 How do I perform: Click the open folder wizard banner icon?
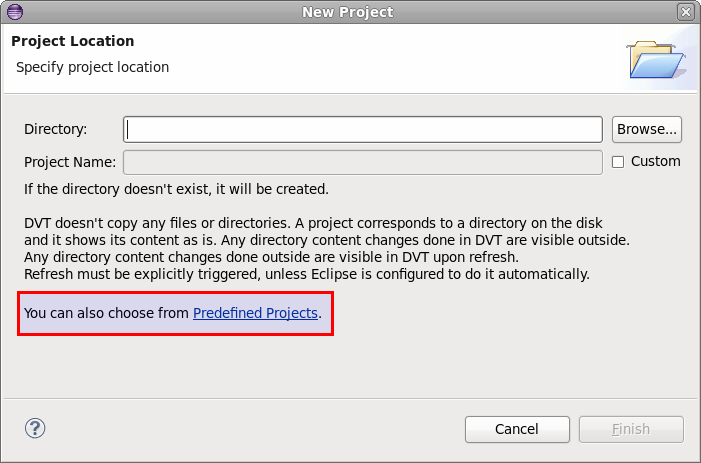coord(656,59)
